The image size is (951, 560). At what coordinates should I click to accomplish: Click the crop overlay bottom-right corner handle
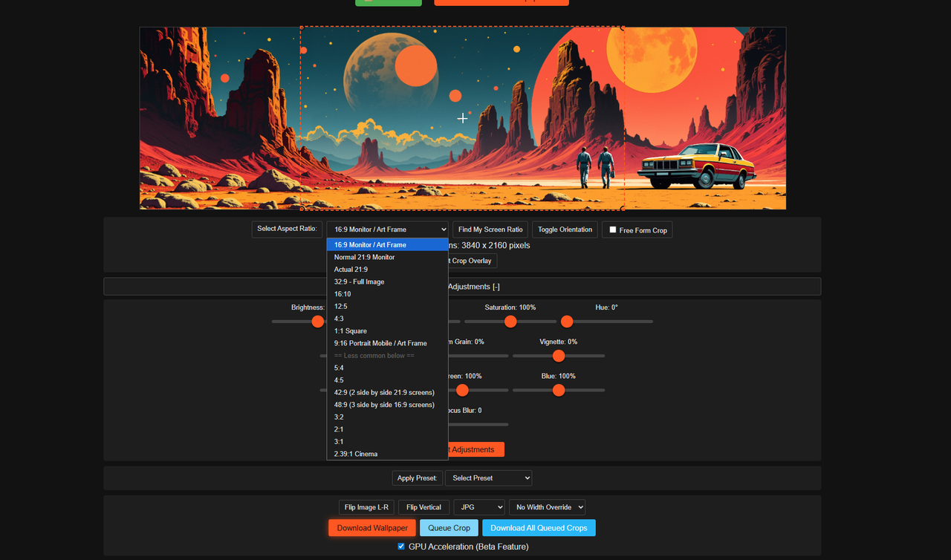tap(623, 209)
